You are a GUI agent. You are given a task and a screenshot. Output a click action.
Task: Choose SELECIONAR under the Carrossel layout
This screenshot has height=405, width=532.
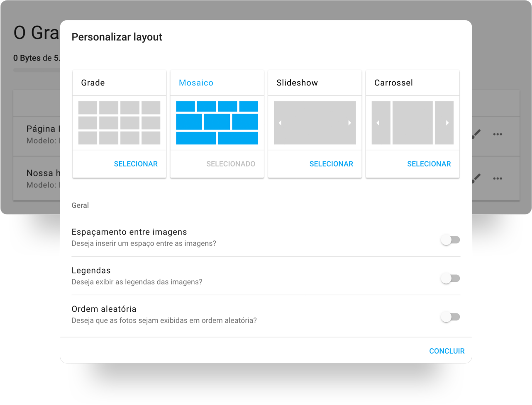coord(429,164)
